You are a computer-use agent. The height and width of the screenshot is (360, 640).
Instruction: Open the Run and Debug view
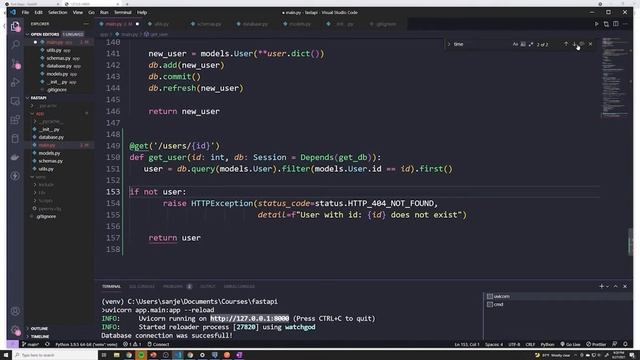(16, 82)
